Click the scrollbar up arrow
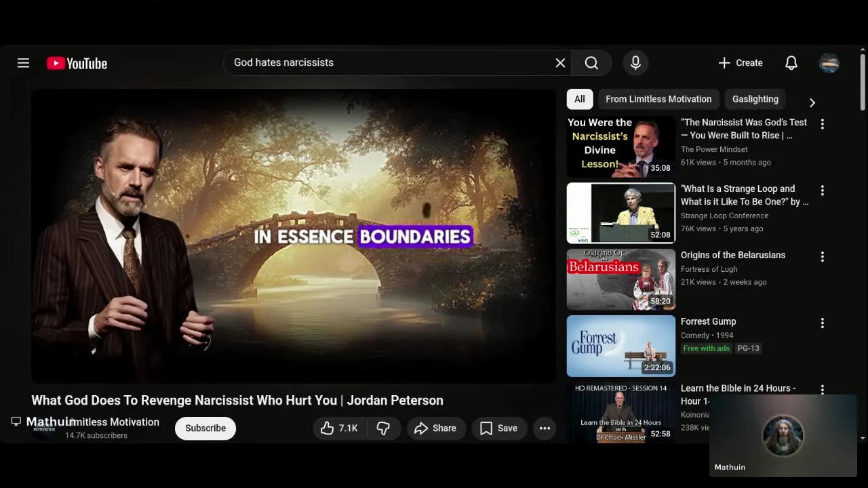The height and width of the screenshot is (488, 868). click(863, 48)
